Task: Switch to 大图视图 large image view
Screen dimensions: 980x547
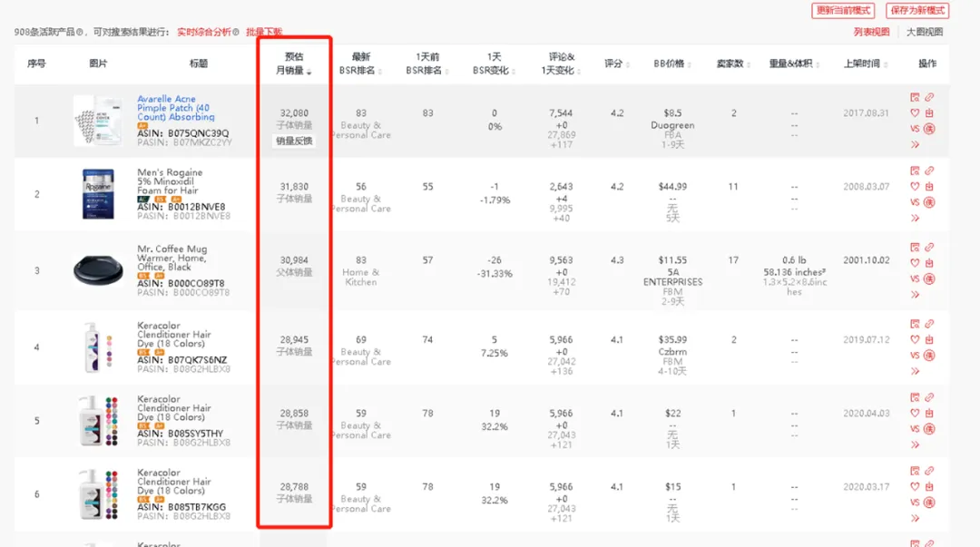Action: coord(925,32)
